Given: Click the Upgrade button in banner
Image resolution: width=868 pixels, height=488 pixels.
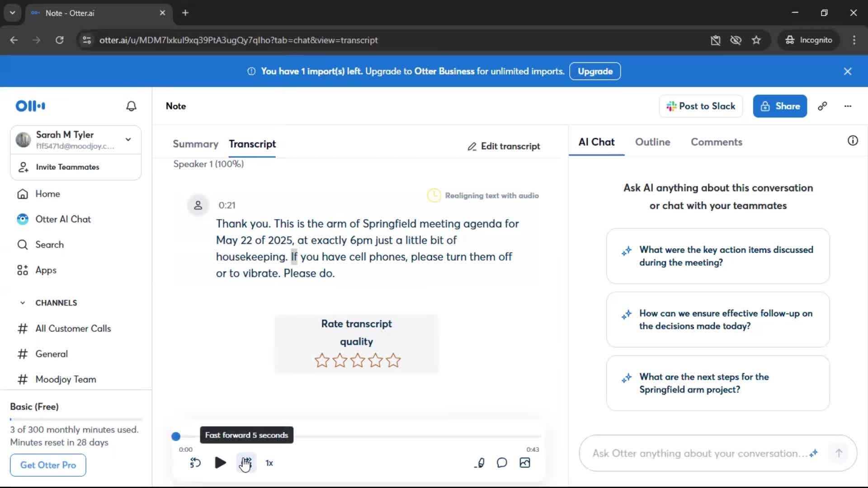Looking at the screenshot, I should click(595, 71).
